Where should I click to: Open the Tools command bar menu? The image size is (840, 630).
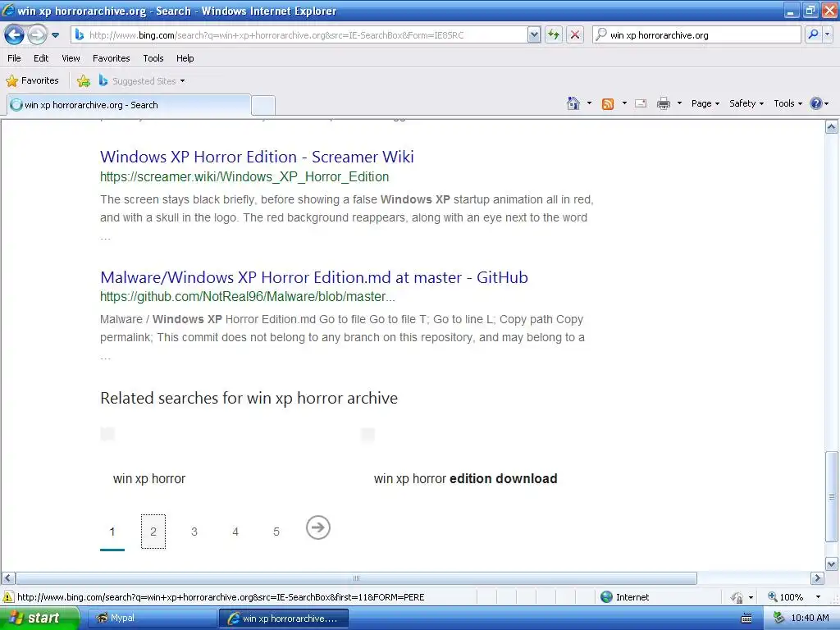[x=788, y=103]
